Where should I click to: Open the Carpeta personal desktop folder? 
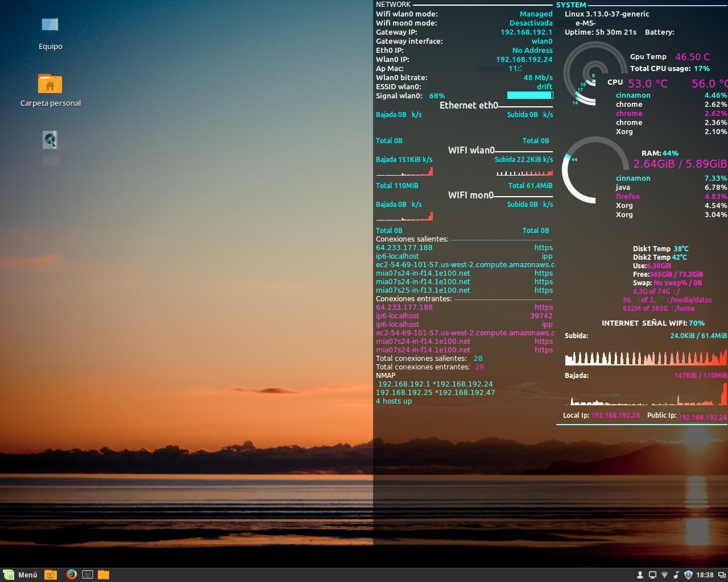pos(50,84)
